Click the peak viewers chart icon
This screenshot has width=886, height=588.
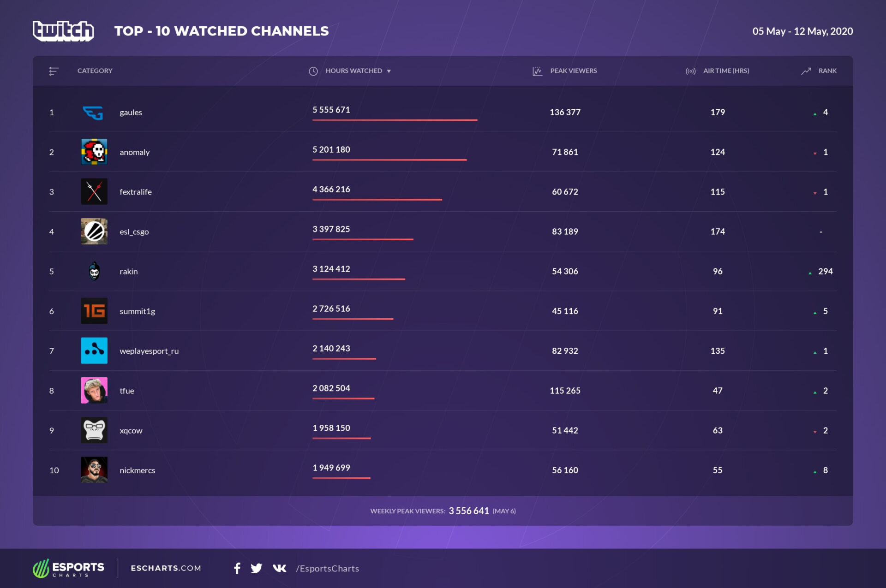click(x=537, y=71)
